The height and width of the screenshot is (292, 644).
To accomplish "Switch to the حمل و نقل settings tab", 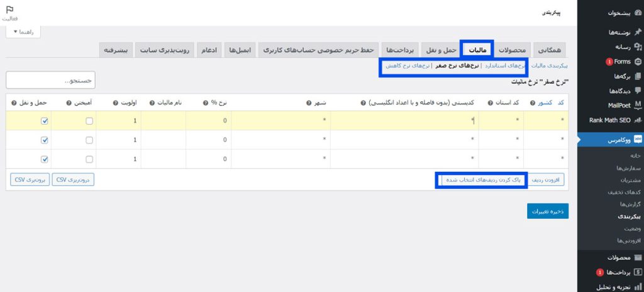I will click(439, 50).
